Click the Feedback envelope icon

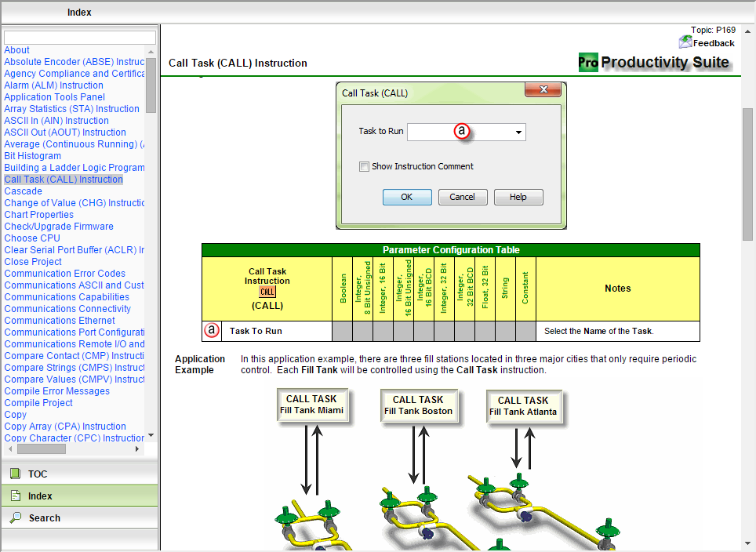[685, 42]
